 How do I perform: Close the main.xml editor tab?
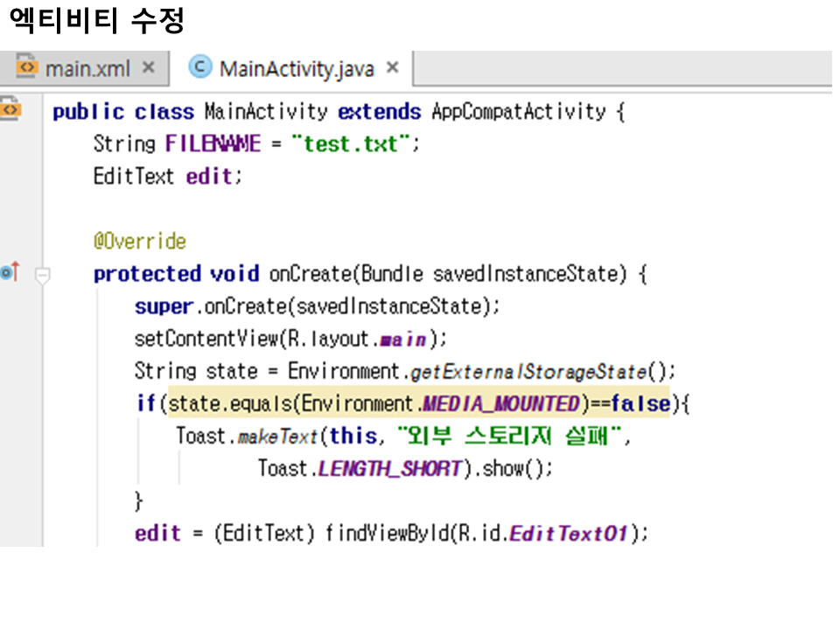coord(148,67)
